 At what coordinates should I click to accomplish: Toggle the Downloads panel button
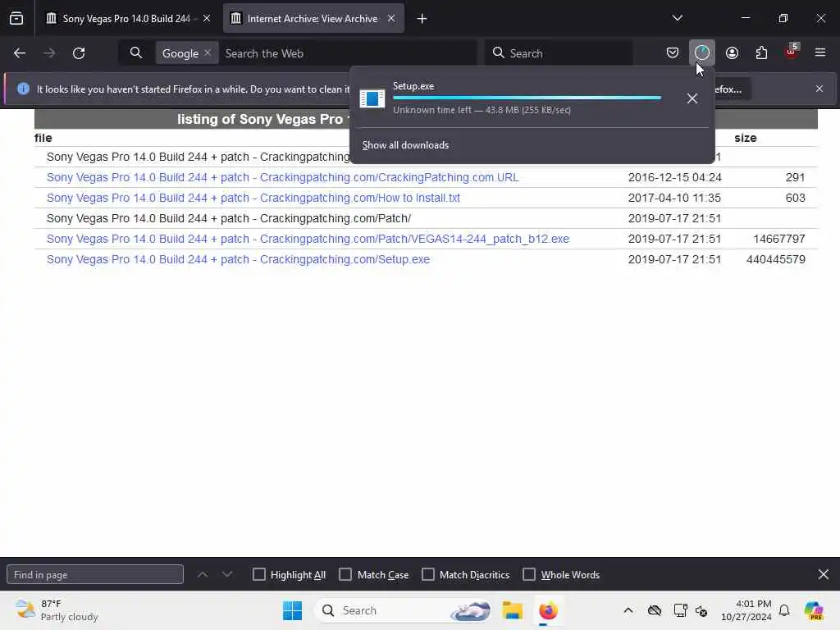[x=702, y=52]
